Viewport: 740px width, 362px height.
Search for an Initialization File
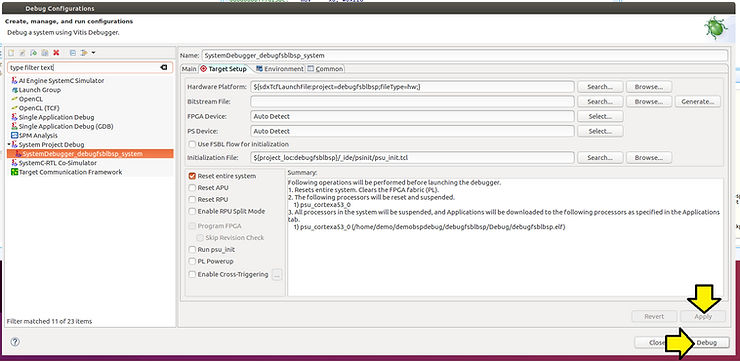pyautogui.click(x=600, y=158)
